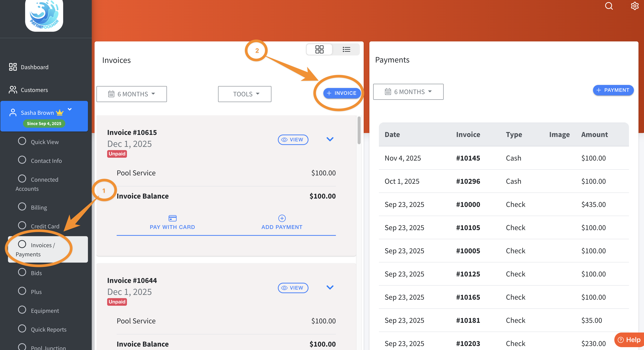This screenshot has width=644, height=350.
Task: Open the Tools dropdown
Action: (x=245, y=94)
